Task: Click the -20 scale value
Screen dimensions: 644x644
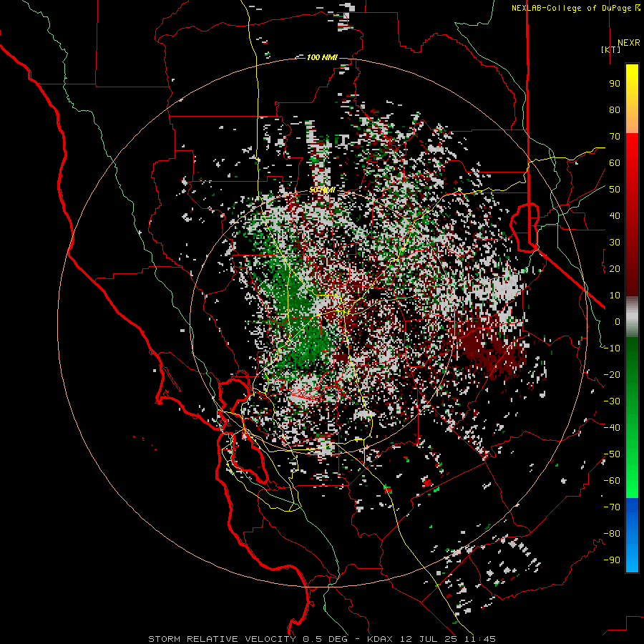Action: (x=613, y=374)
